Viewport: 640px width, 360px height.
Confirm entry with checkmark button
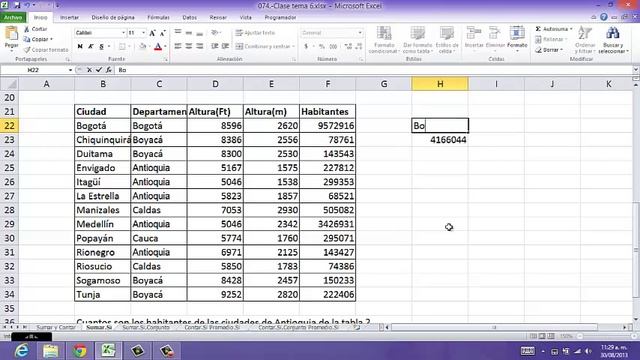[x=99, y=70]
